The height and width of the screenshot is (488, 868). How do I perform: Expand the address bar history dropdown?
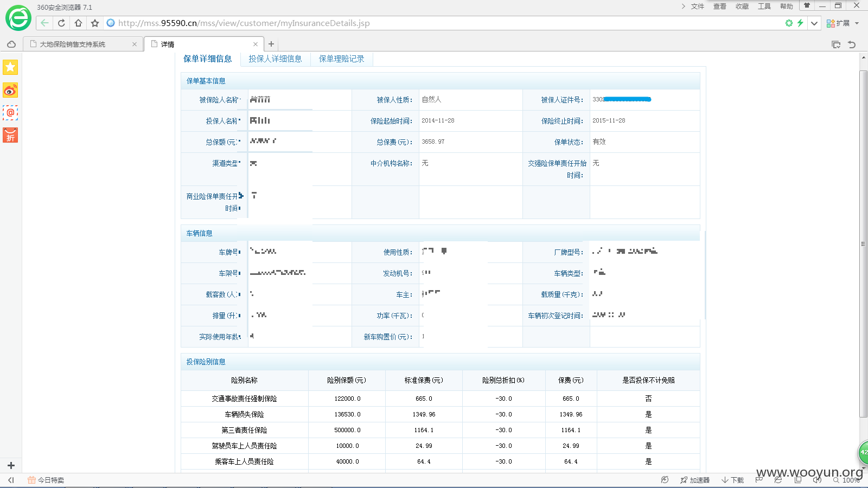tap(814, 23)
